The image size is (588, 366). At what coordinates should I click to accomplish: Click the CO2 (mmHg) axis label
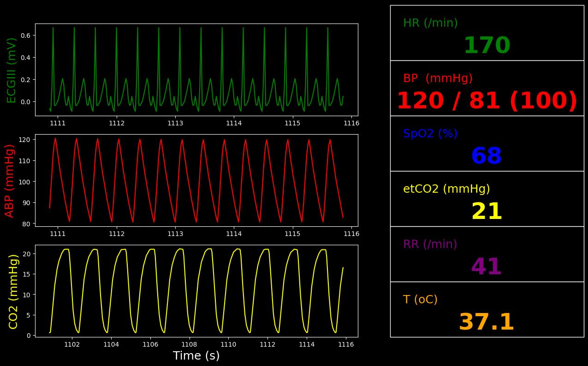[x=13, y=291]
